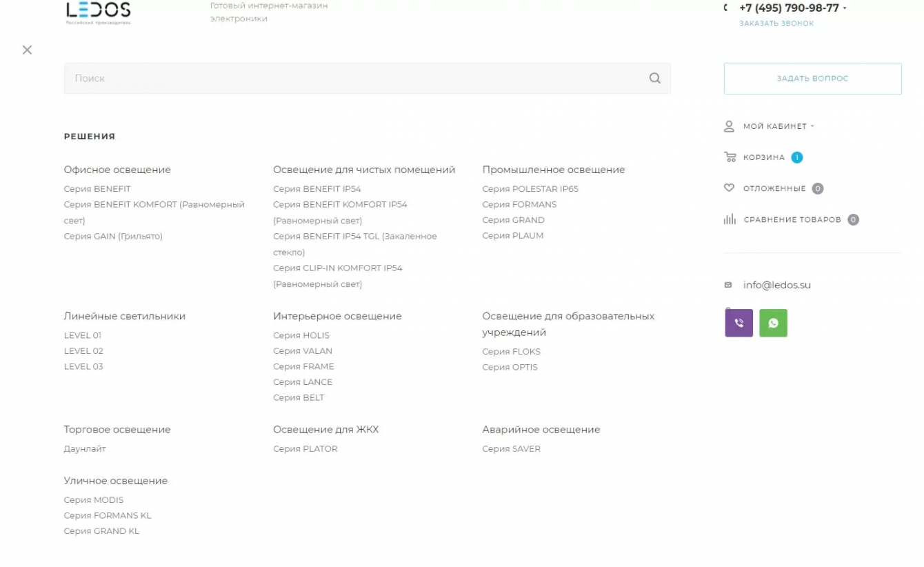Open the Промышленное освещение category
The height and width of the screenshot is (567, 924).
click(x=554, y=170)
